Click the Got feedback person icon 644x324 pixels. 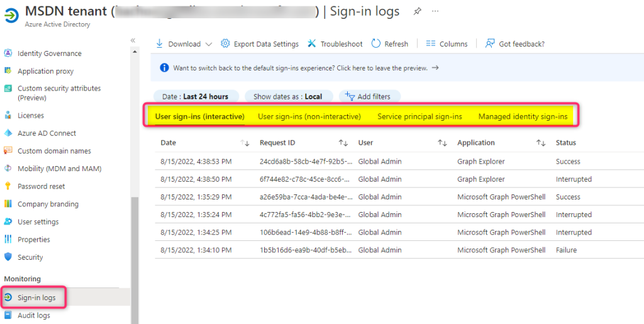[489, 43]
